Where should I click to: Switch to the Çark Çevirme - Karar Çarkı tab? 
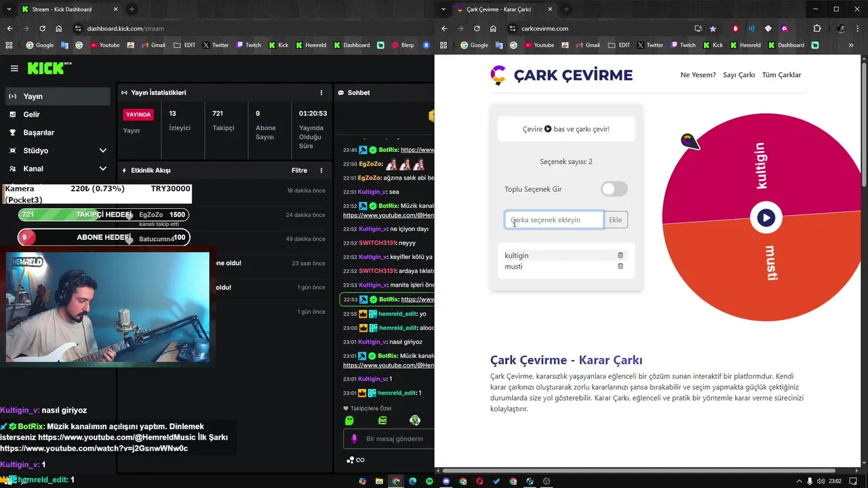coord(505,9)
